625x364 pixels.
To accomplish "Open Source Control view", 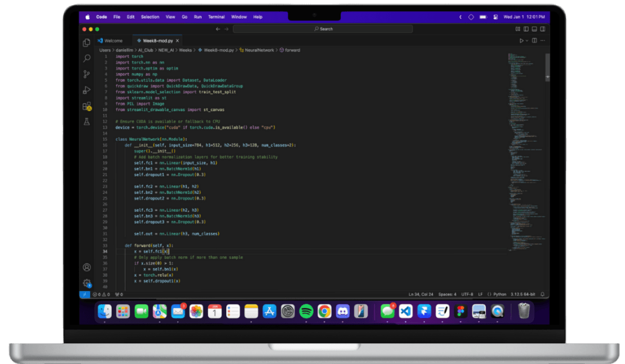I will click(x=86, y=75).
